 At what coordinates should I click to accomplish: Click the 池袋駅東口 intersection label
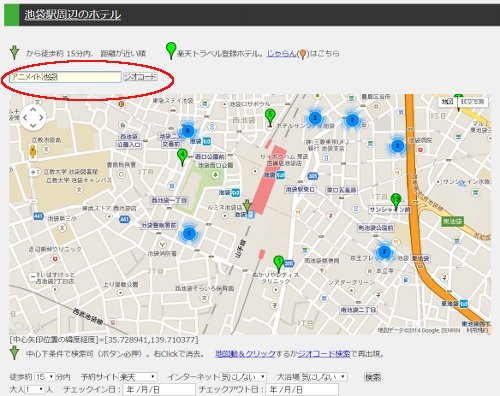[x=300, y=189]
